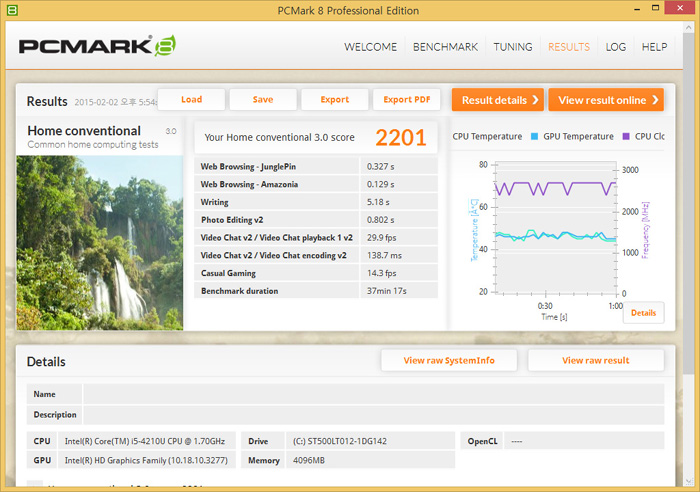
Task: Click the Casual Gaming 14.3 fps value
Action: 382,273
